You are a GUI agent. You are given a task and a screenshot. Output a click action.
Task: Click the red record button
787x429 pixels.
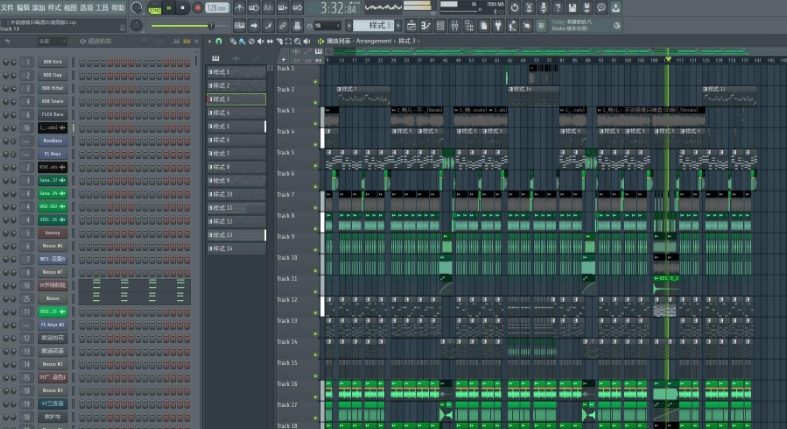[x=197, y=7]
